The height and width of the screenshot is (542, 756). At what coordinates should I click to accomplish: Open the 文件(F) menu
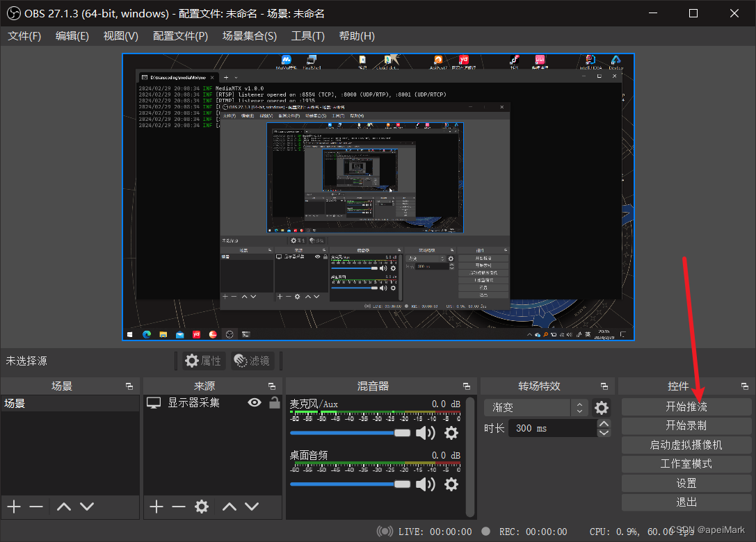click(x=24, y=36)
